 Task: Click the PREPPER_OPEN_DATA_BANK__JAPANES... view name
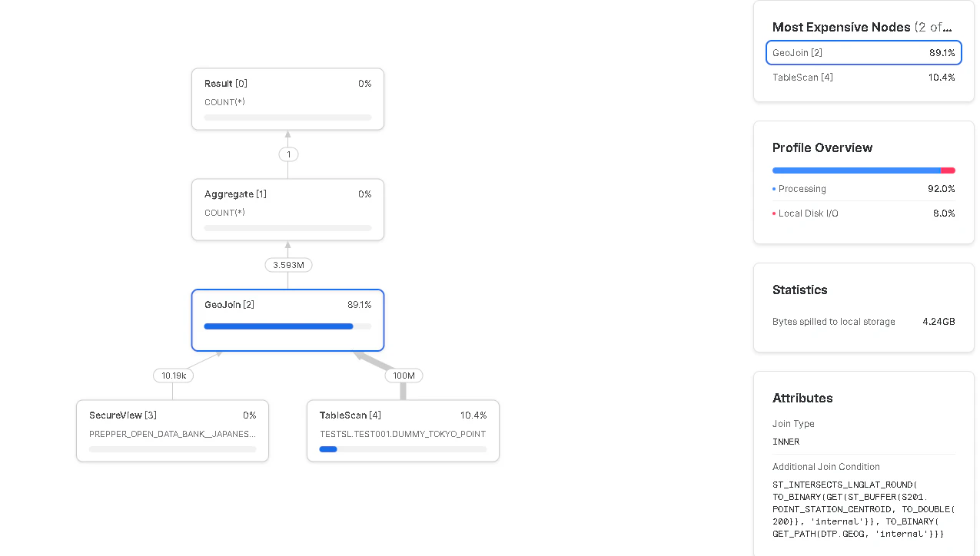pos(172,434)
